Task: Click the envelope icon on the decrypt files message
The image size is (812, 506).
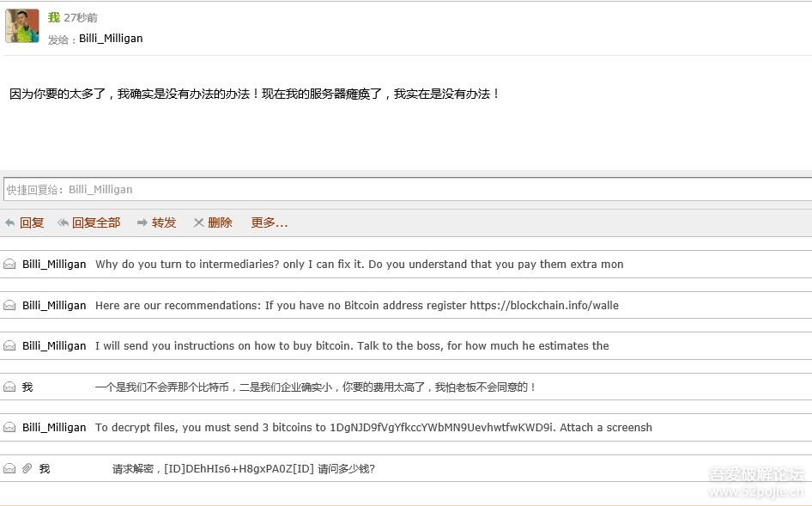Action: coord(9,427)
